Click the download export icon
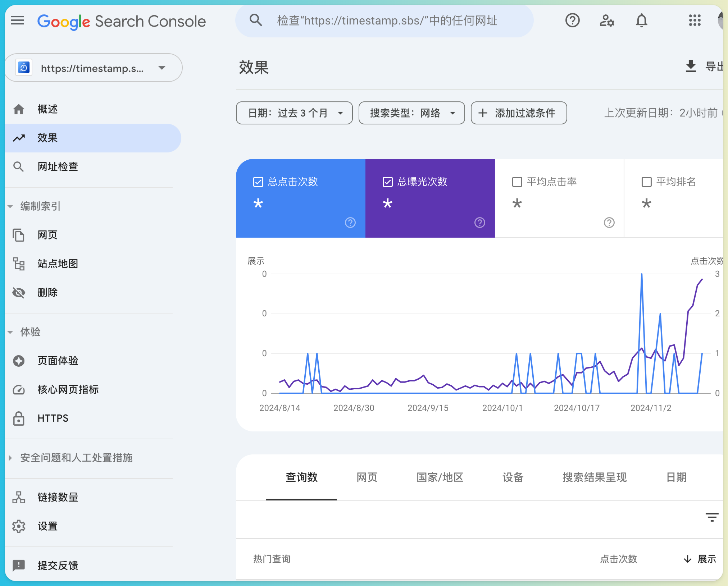This screenshot has width=728, height=586. click(x=691, y=66)
